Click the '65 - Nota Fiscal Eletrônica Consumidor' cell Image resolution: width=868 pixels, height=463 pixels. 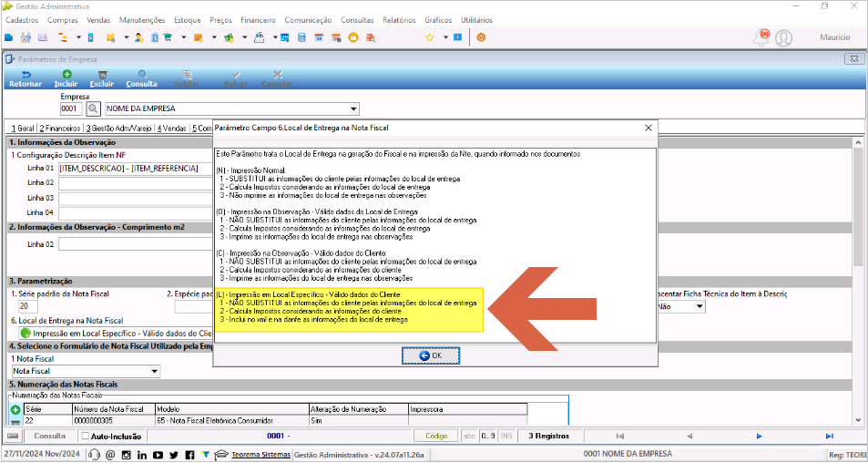(x=230, y=421)
